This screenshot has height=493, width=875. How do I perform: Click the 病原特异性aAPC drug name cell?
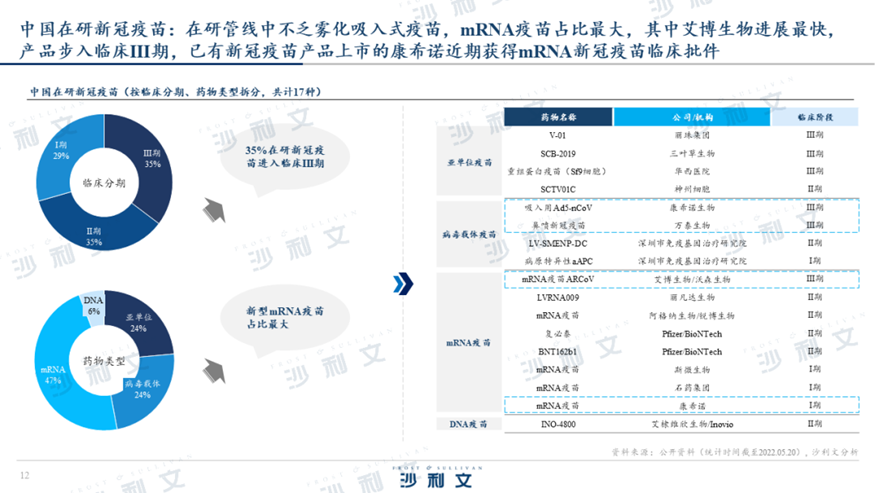tap(557, 261)
